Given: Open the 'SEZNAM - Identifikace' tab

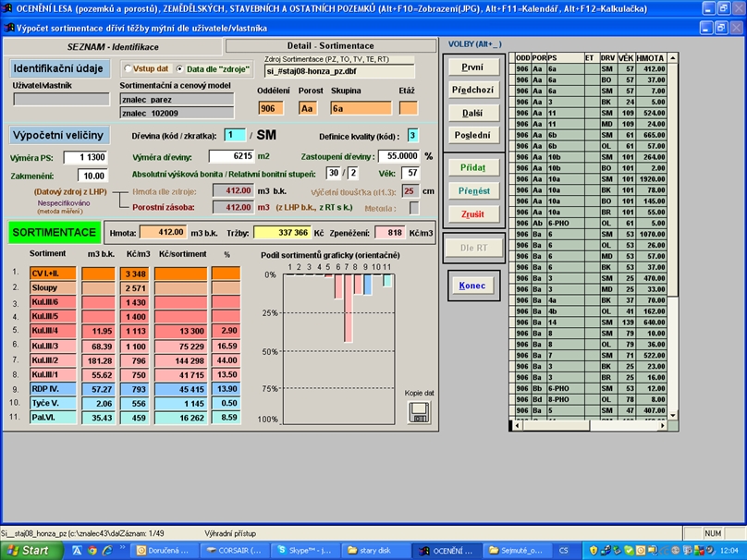Looking at the screenshot, I should pyautogui.click(x=113, y=45).
